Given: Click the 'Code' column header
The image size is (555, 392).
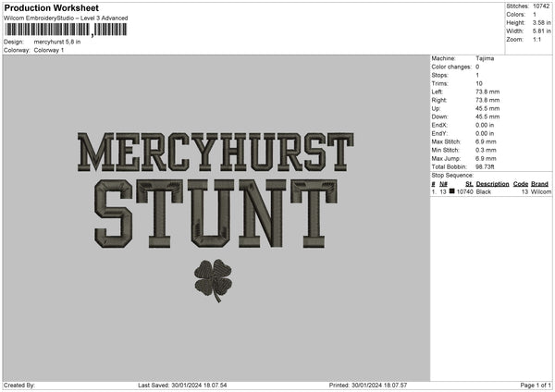Looking at the screenshot, I should (520, 184).
